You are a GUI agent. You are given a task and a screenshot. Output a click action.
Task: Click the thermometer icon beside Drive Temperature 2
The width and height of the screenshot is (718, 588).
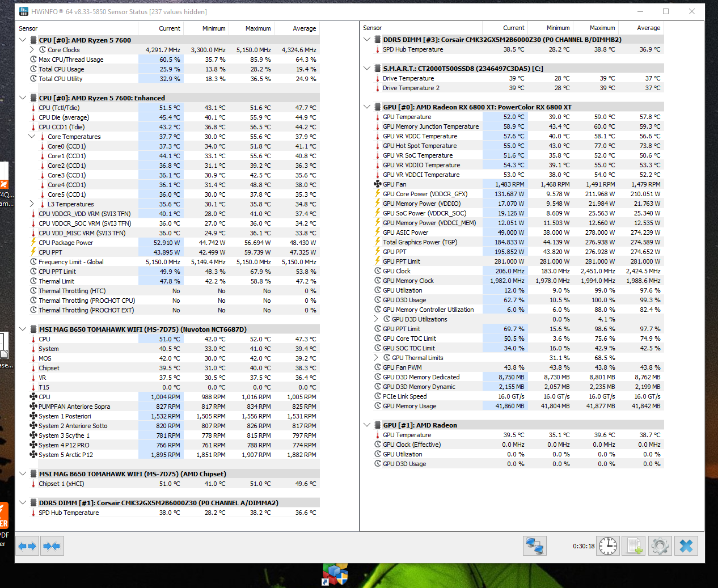click(378, 88)
